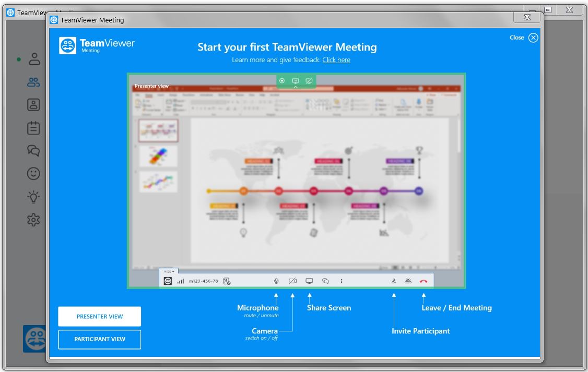Viewport: 588px width, 372px height.
Task: Open the chat icon in meeting toolbar
Action: point(325,281)
